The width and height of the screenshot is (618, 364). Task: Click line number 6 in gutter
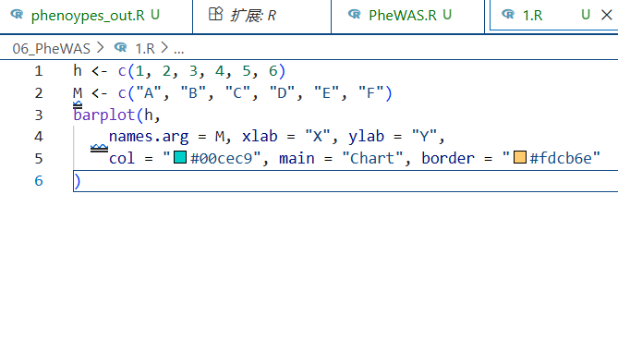(x=38, y=181)
